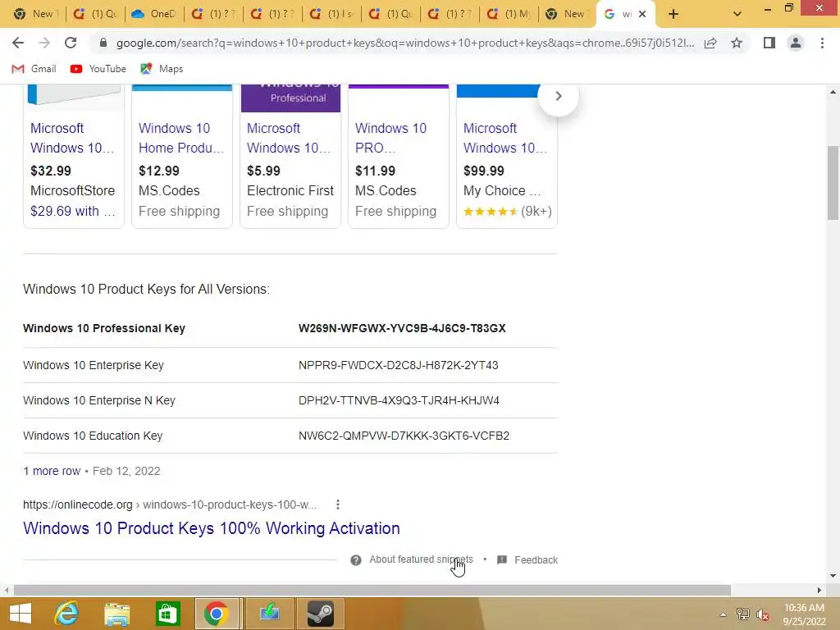Launch Internet Explorer from taskbar
This screenshot has height=630, width=840.
[x=67, y=614]
